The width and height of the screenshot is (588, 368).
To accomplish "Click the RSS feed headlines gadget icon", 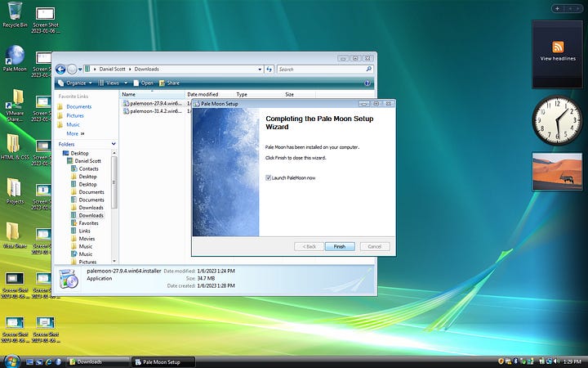I will click(558, 47).
